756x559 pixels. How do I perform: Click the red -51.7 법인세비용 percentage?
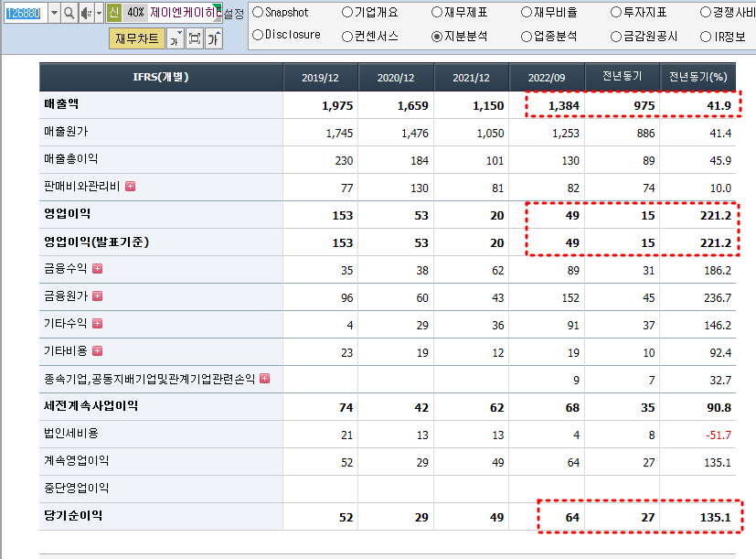point(719,435)
